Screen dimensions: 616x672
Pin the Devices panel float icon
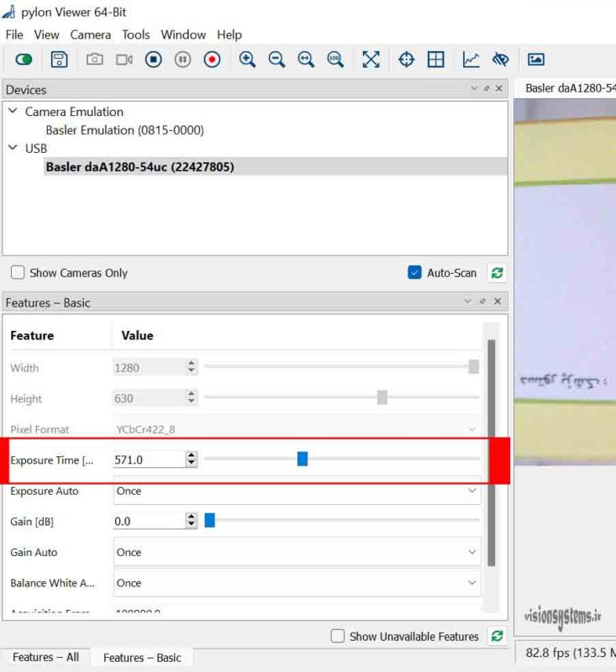tap(487, 88)
